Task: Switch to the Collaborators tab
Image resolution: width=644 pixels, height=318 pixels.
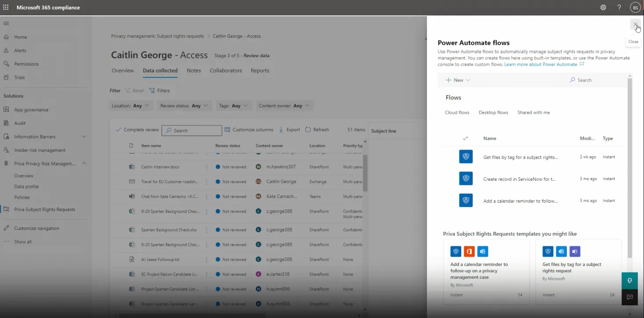Action: [x=226, y=70]
